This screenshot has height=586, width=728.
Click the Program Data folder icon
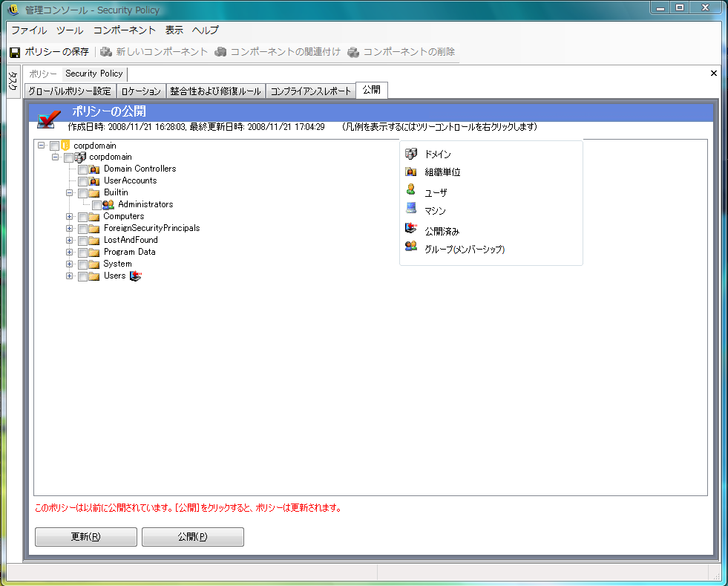coord(94,253)
